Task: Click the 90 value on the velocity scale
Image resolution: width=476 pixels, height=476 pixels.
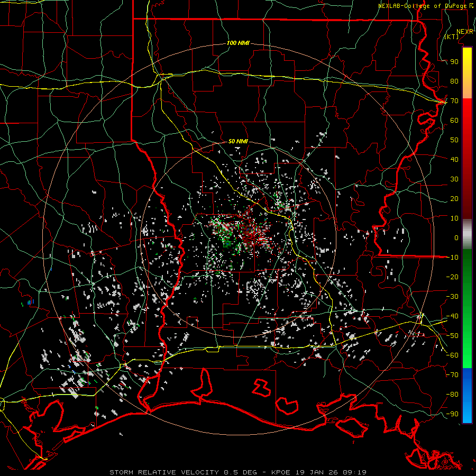Action: click(454, 62)
